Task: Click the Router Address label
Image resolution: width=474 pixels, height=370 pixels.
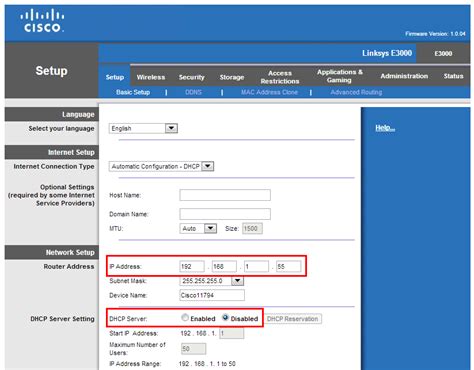Action: click(x=69, y=267)
